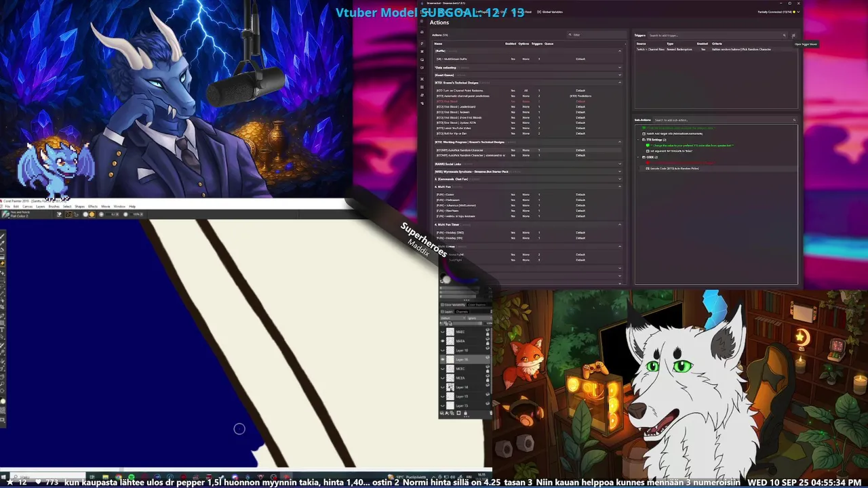Select the Text tool in Painter toolbox
The width and height of the screenshot is (868, 488).
click(3, 329)
